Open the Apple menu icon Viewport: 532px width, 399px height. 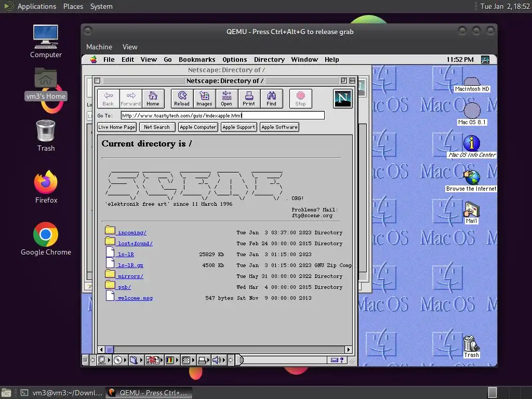pyautogui.click(x=94, y=60)
